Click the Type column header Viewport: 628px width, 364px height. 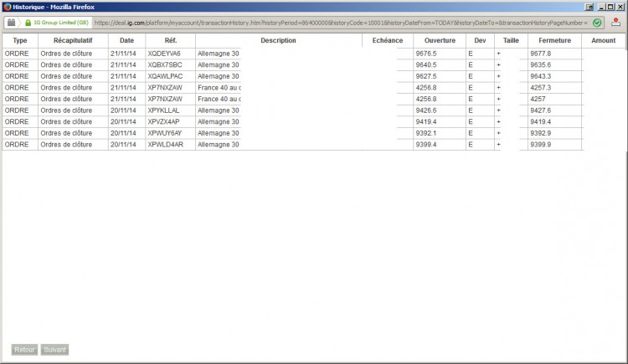point(20,40)
